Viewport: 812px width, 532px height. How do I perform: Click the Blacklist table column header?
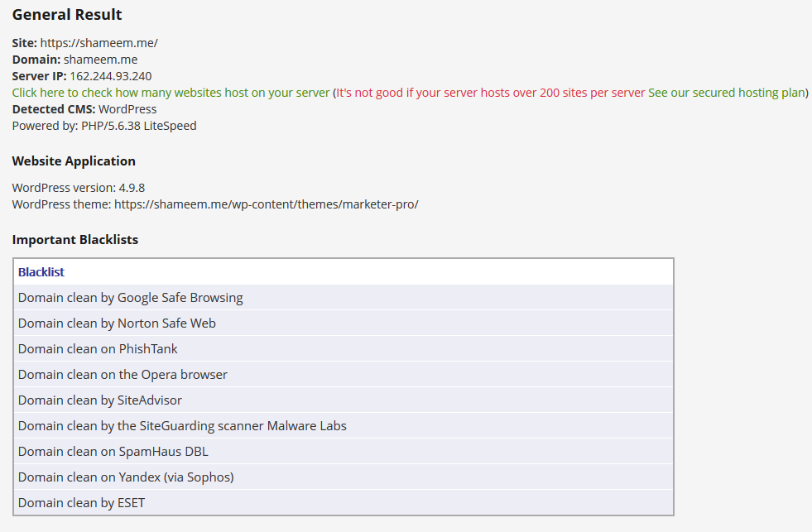coord(41,272)
